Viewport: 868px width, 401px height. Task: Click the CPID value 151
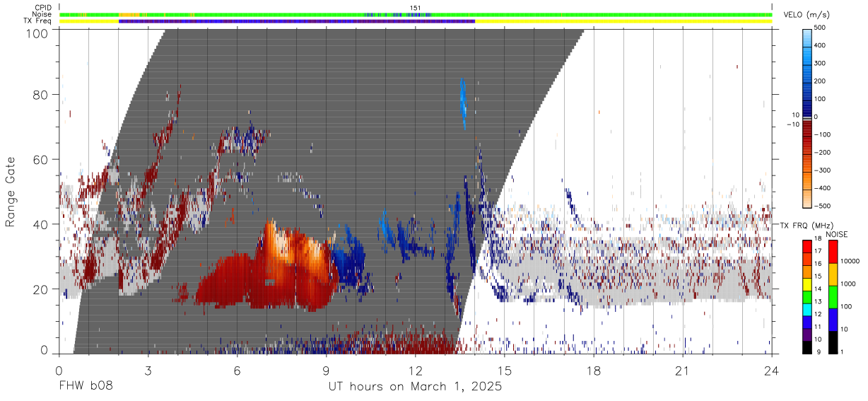click(416, 8)
